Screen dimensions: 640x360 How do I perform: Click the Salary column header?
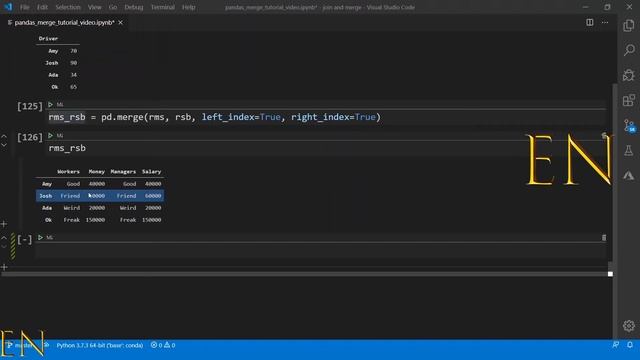151,172
